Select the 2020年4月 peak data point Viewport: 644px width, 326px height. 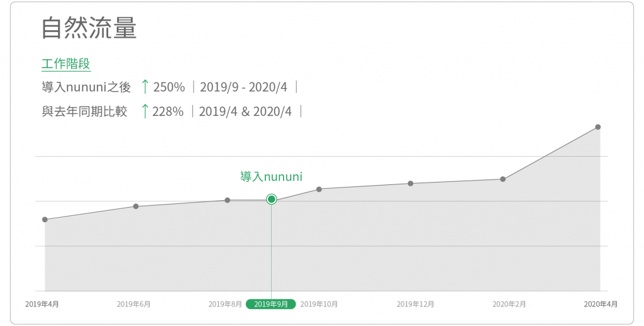click(598, 127)
